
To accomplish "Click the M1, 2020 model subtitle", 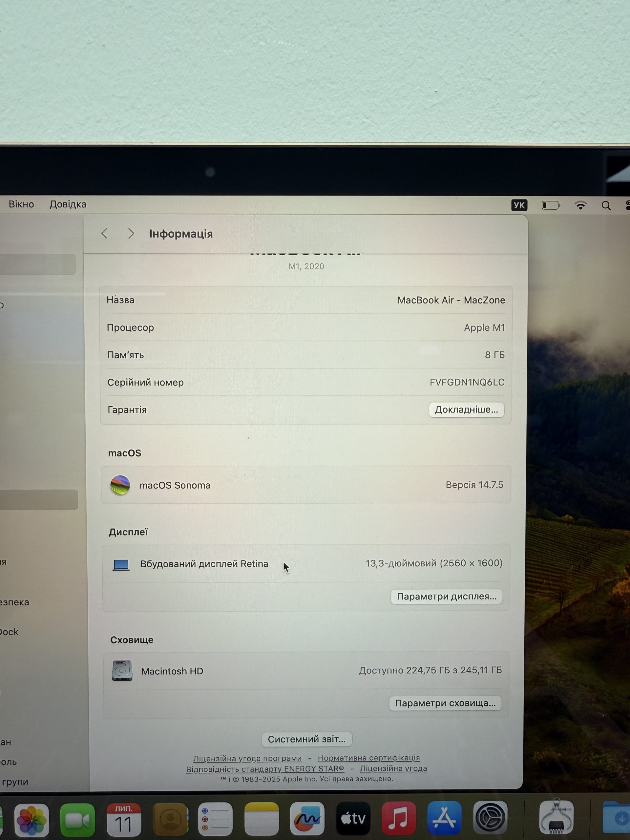I will click(306, 266).
